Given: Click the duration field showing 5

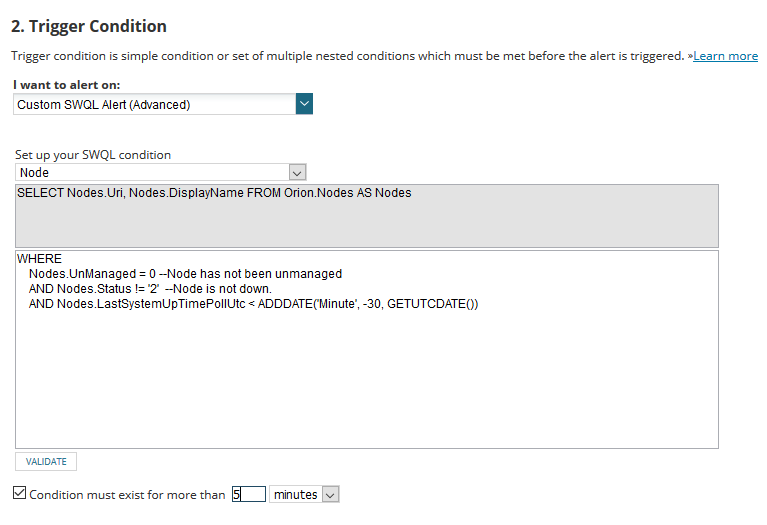Looking at the screenshot, I should (249, 494).
